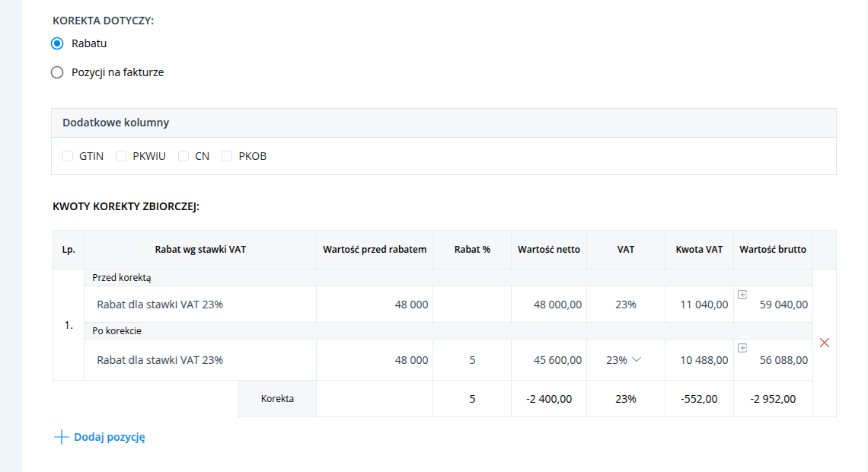
Task: Select Pozycji na fakturze radio option
Action: [57, 72]
